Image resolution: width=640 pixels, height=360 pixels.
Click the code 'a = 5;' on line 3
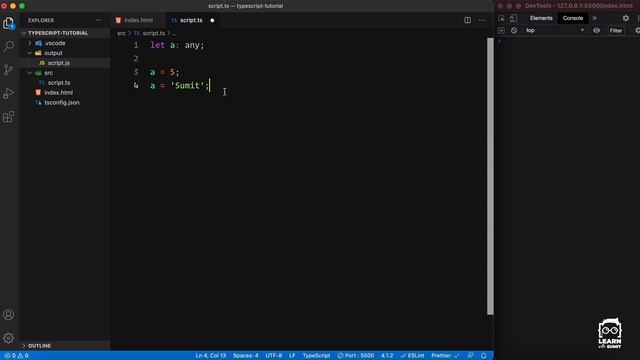tap(164, 72)
